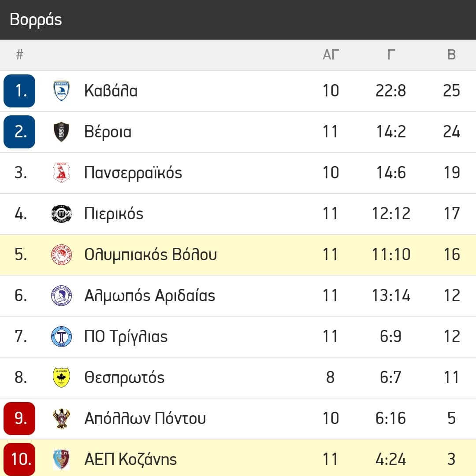Click the Kavala team crest icon
The height and width of the screenshot is (476, 476).
tap(61, 91)
